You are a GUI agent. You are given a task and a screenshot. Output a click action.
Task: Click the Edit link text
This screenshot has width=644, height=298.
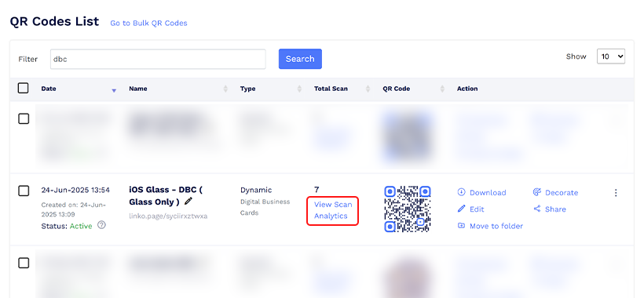click(x=477, y=209)
